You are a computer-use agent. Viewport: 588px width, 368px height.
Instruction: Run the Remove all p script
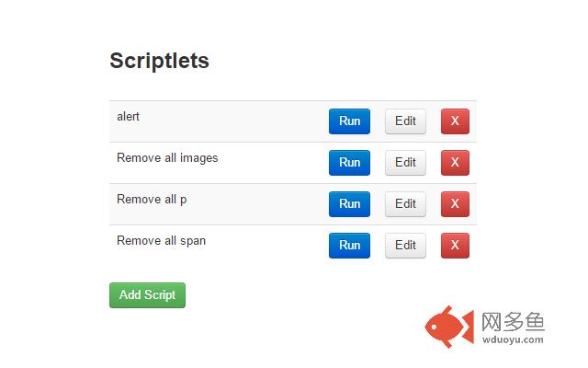pyautogui.click(x=349, y=204)
